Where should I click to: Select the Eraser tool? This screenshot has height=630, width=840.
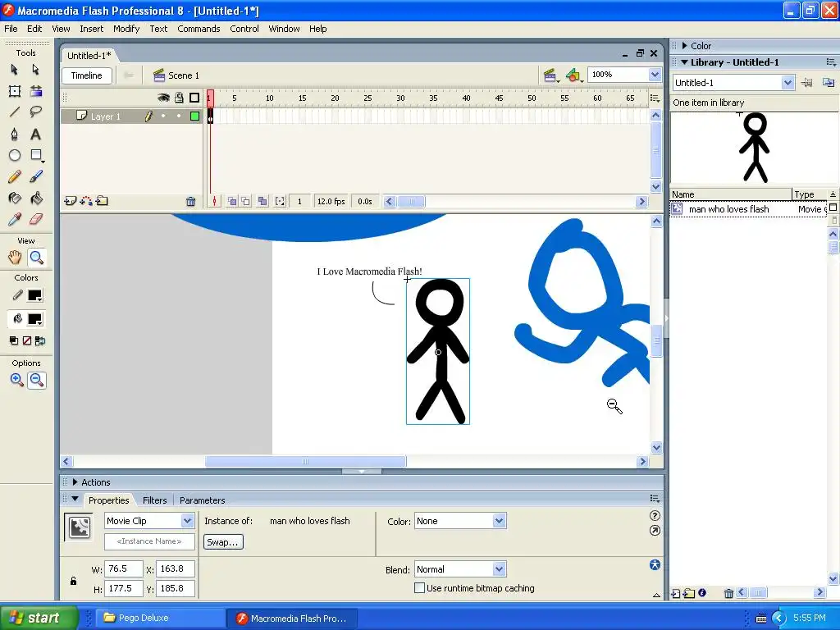[x=36, y=219]
